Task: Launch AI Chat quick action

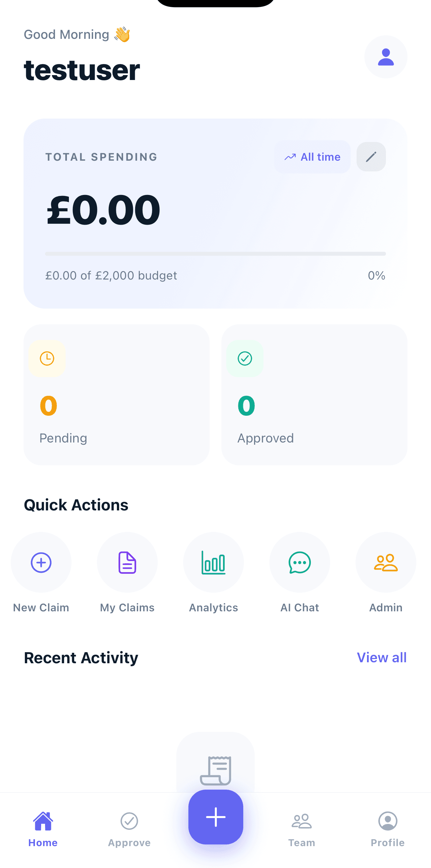Action: pyautogui.click(x=299, y=562)
